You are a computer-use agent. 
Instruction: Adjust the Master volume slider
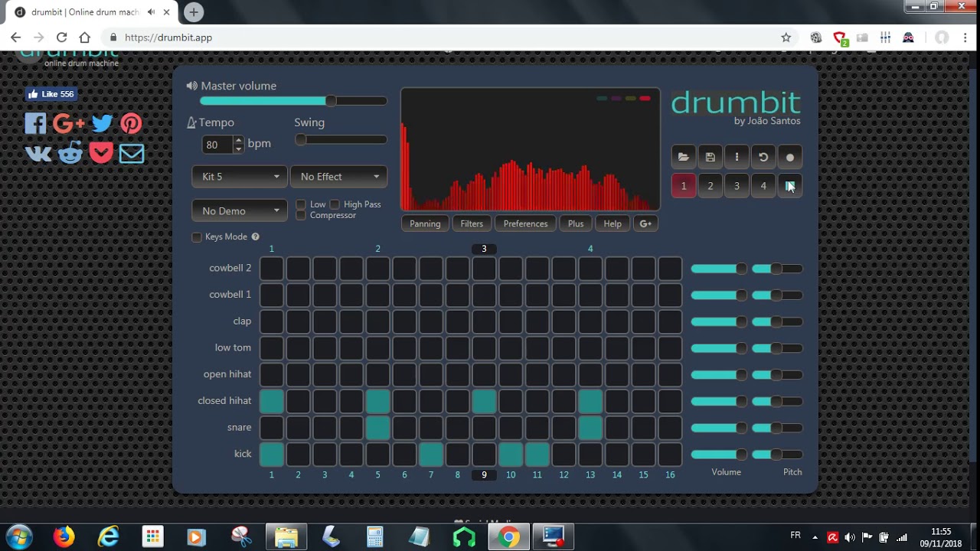[293, 101]
